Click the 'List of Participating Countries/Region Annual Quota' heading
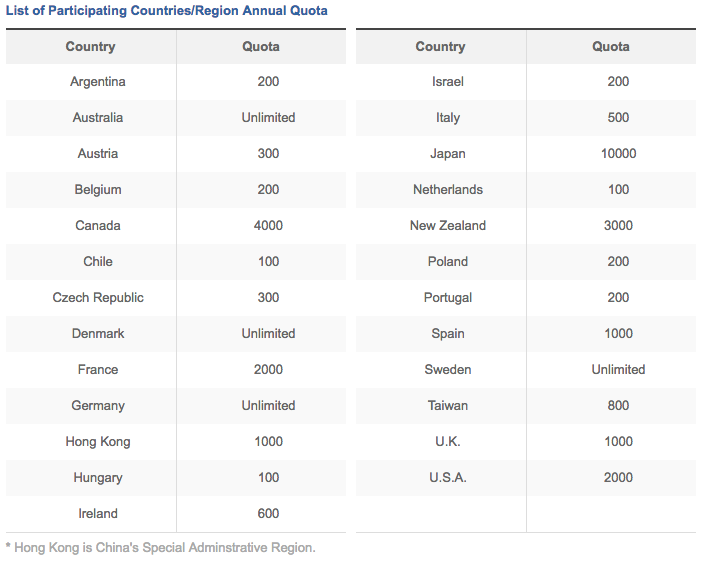Viewport: 726px width, 570px height. 167,11
